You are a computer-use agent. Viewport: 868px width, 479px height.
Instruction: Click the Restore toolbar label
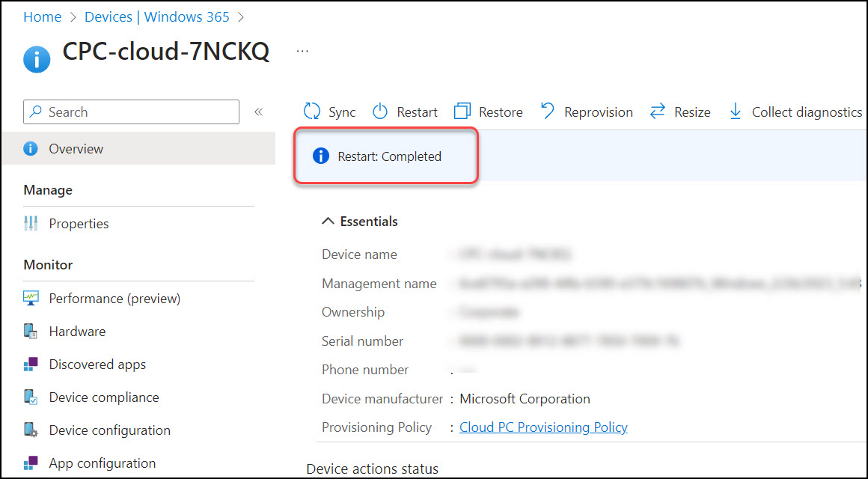pyautogui.click(x=501, y=112)
